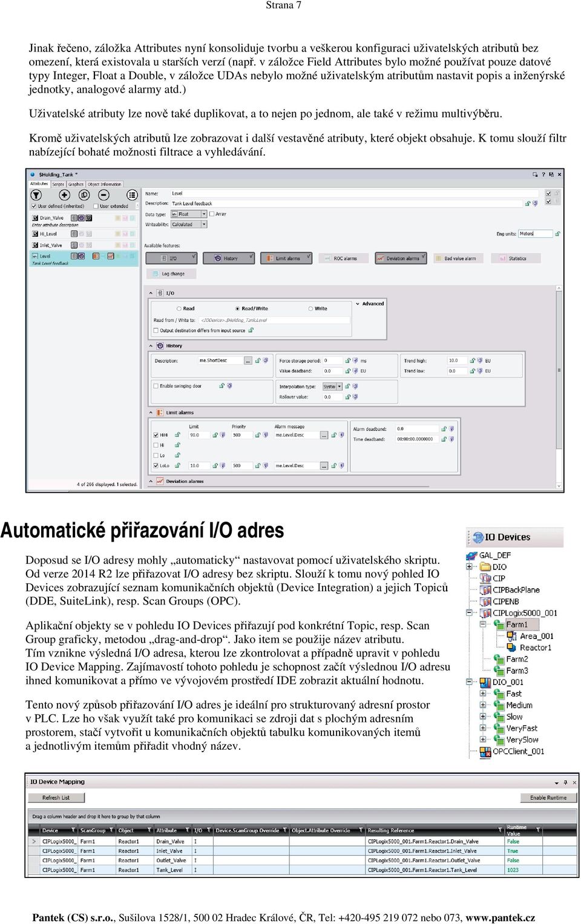Click the Limit alarms icon on Level row
This screenshot has width=581, height=924.
[x=96, y=257]
